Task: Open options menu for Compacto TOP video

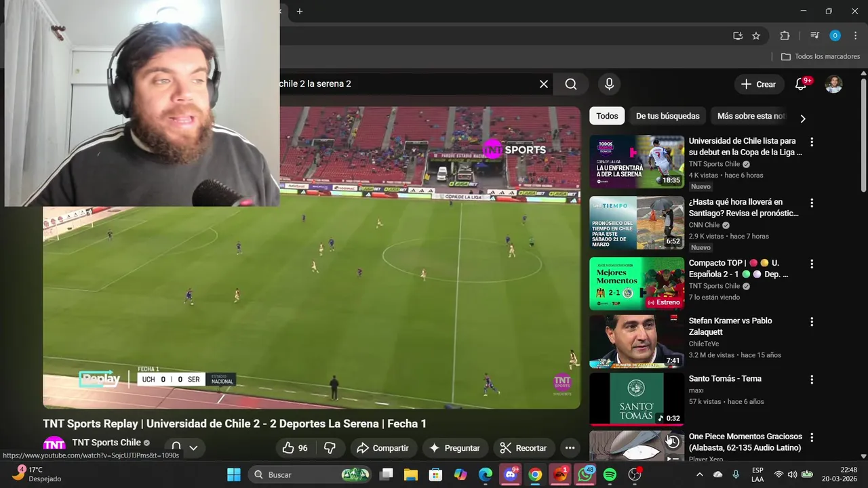Action: click(x=812, y=264)
